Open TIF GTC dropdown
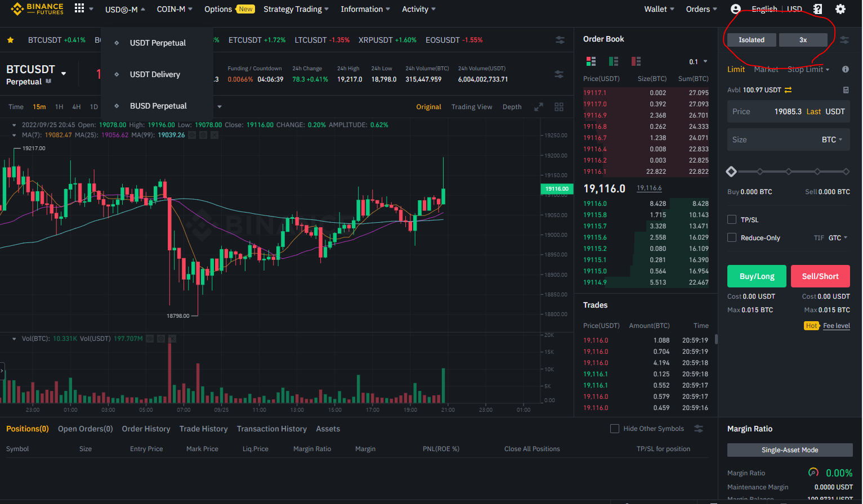 click(x=838, y=238)
